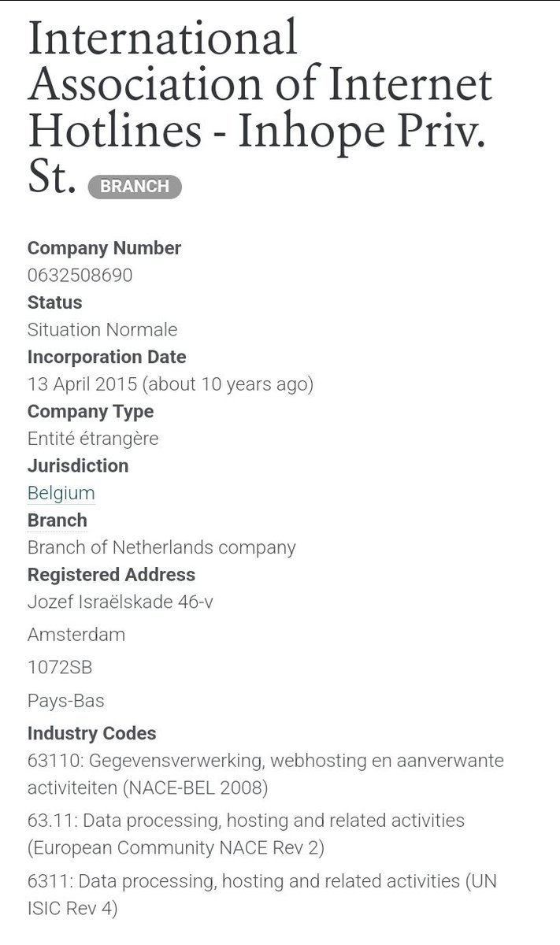Click the 6311 UN ISIC Rev 4 entry
Screen dimensions: 560x945
pyautogui.click(x=261, y=894)
